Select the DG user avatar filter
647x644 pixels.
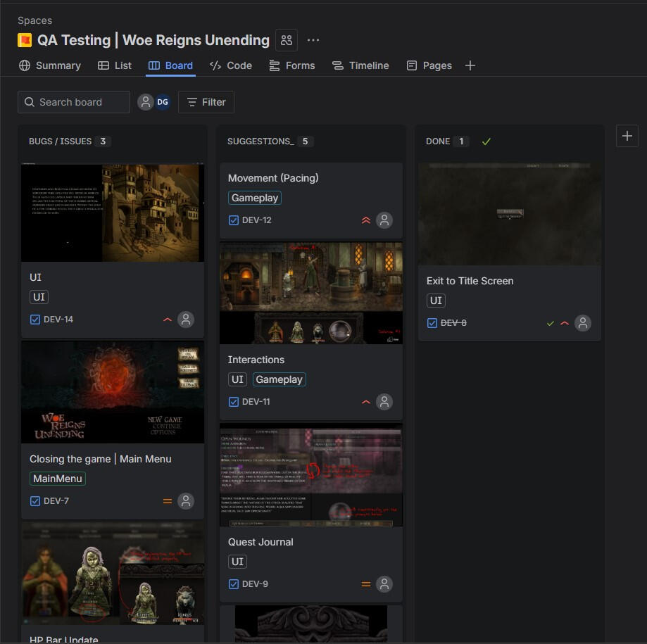click(x=163, y=102)
